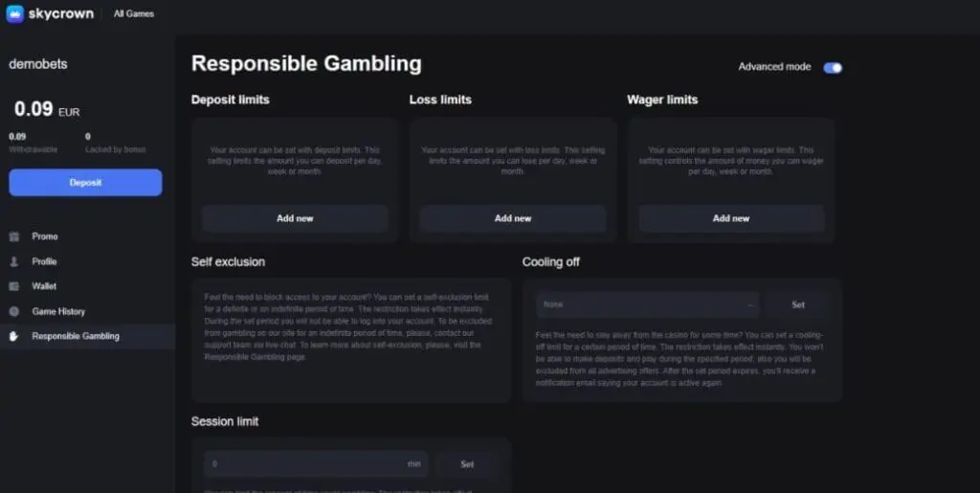Set the cooling off period
980x493 pixels.
[x=798, y=304]
